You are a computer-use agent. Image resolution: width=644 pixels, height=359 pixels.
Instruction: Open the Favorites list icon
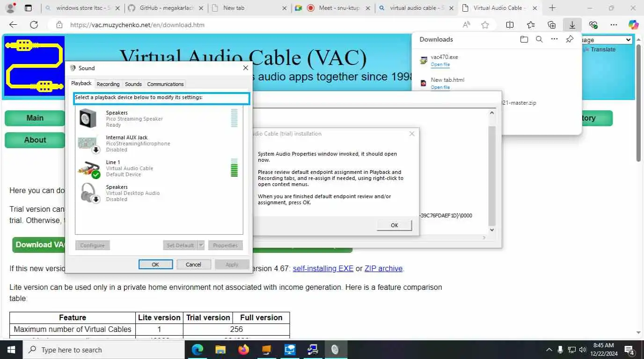point(531,25)
